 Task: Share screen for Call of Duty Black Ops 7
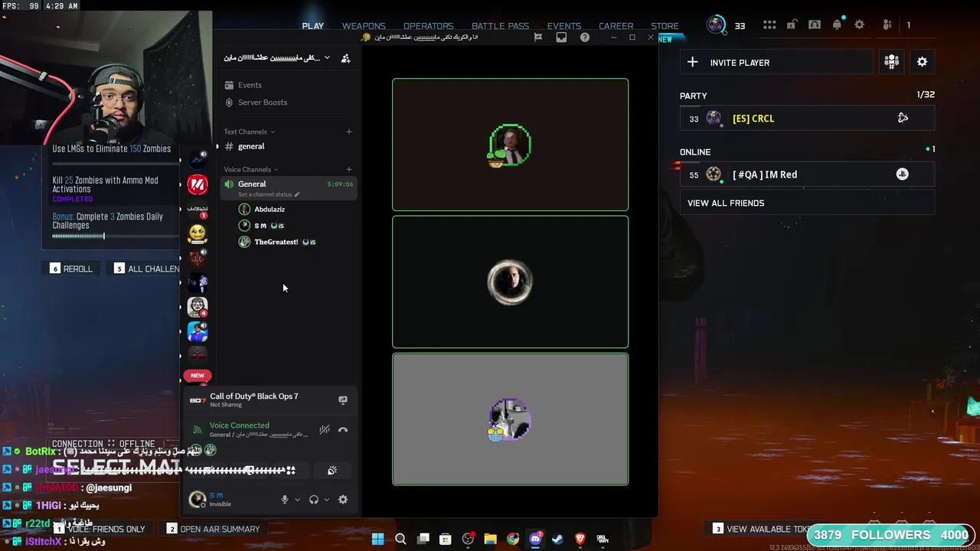(343, 400)
